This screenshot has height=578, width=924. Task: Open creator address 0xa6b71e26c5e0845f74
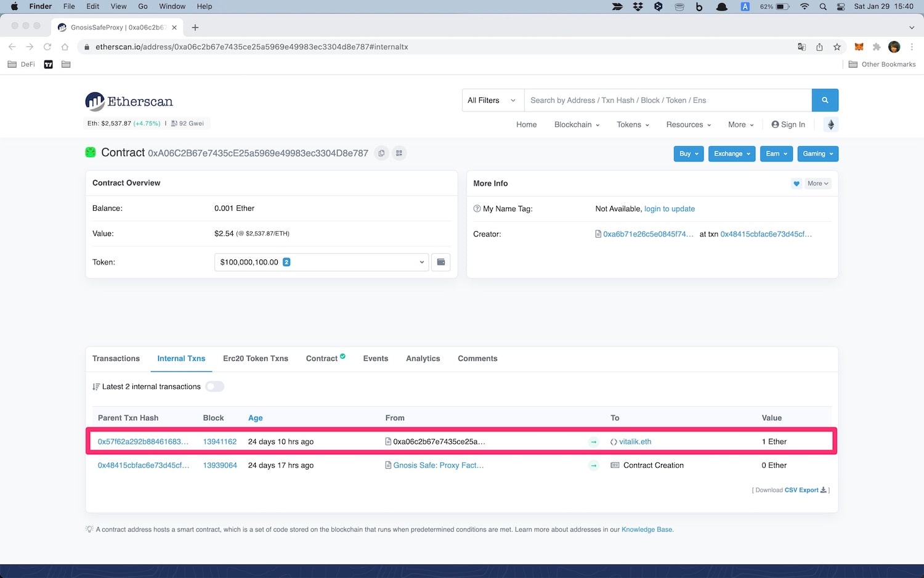click(648, 234)
